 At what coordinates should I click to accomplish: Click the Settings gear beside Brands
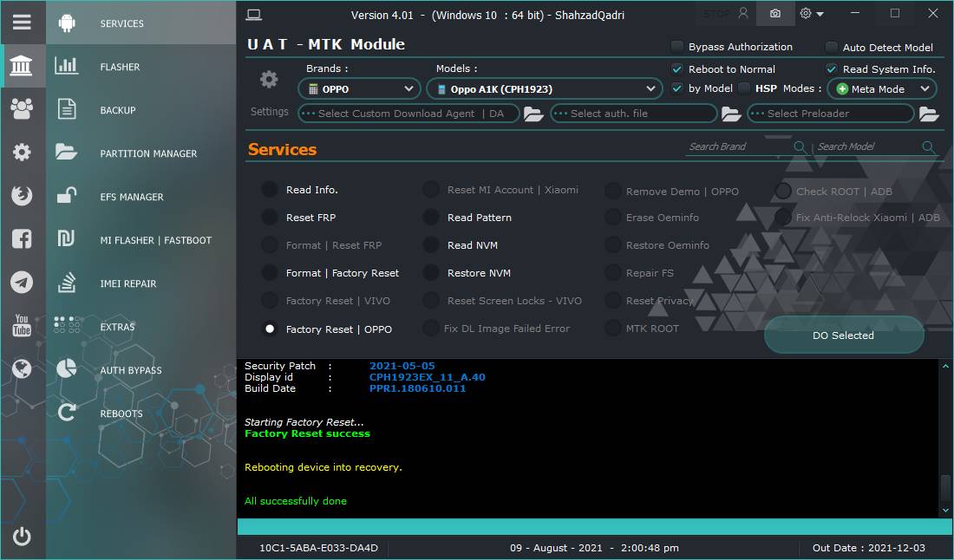[x=269, y=79]
